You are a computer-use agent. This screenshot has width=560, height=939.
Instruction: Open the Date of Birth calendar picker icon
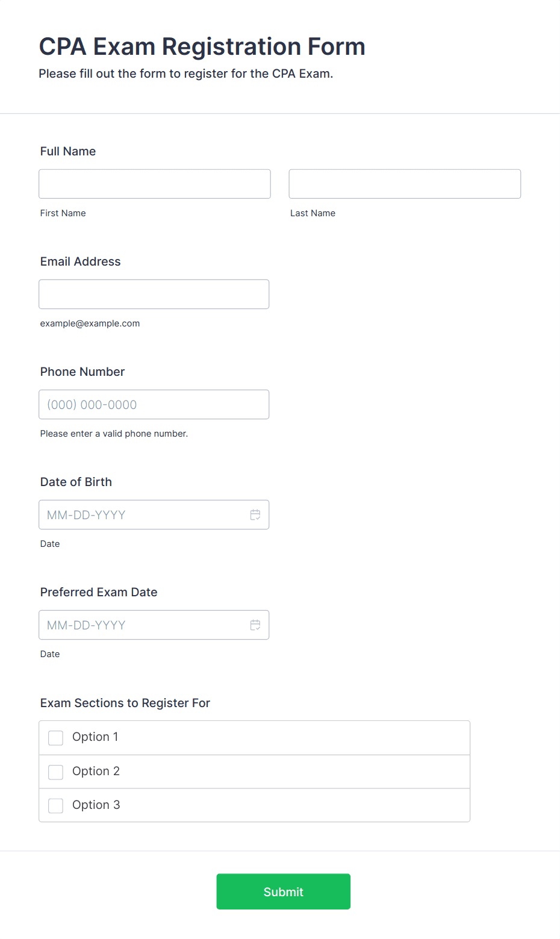pos(255,515)
